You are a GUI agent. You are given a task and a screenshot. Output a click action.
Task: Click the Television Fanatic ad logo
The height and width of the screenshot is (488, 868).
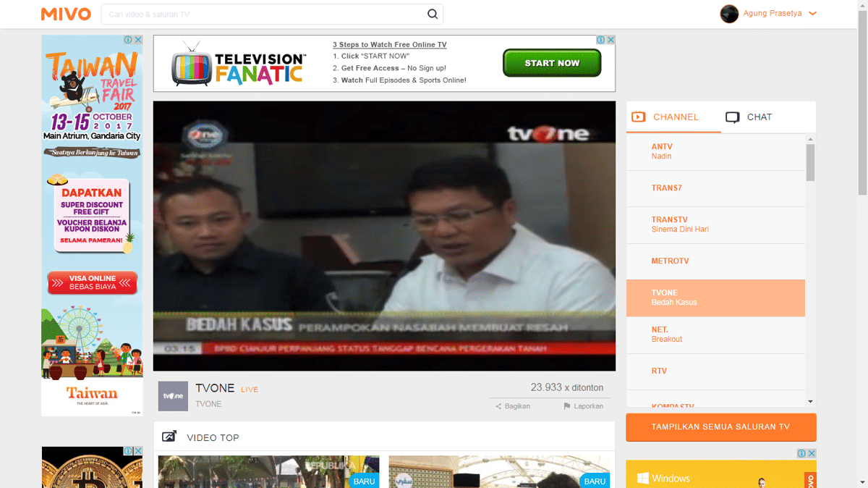[x=239, y=63]
